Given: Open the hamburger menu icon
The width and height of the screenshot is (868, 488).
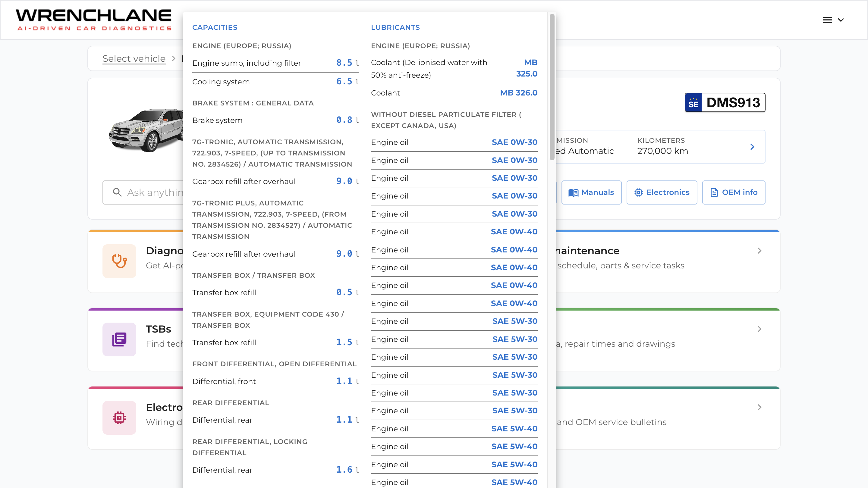Looking at the screenshot, I should point(827,20).
